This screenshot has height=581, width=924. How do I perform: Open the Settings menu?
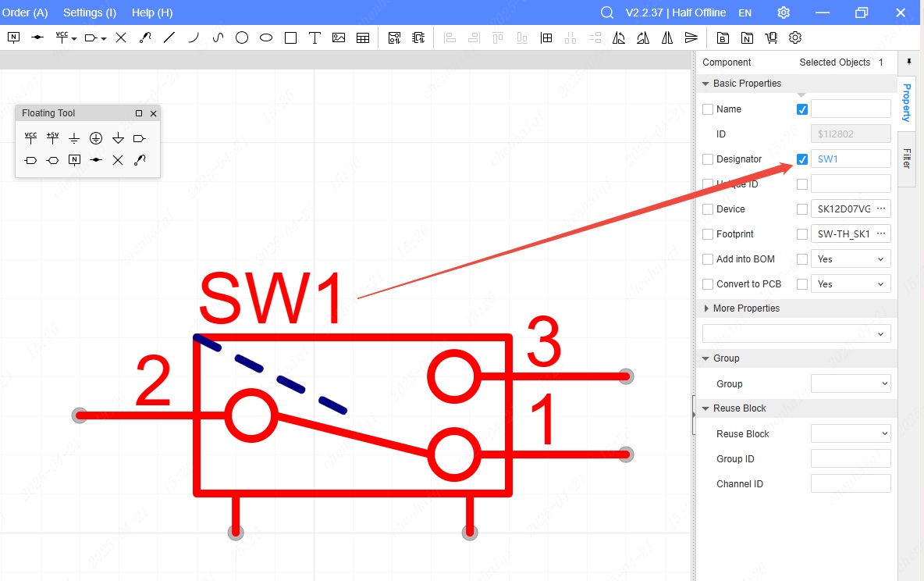click(89, 12)
